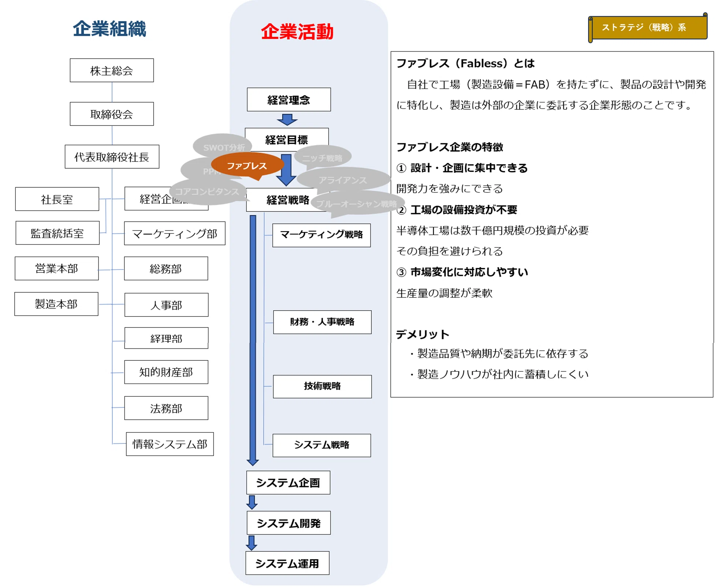Select the 監査統括室 box
The height and width of the screenshot is (588, 718).
(57, 233)
